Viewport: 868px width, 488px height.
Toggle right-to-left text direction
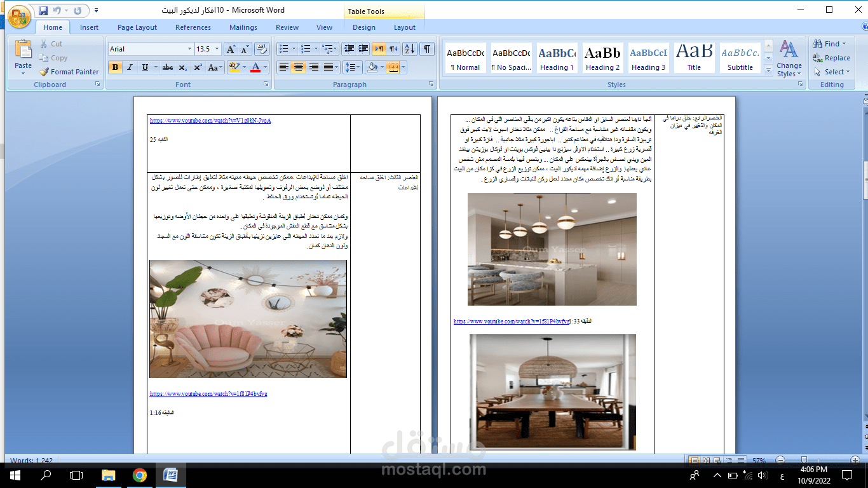click(x=393, y=49)
